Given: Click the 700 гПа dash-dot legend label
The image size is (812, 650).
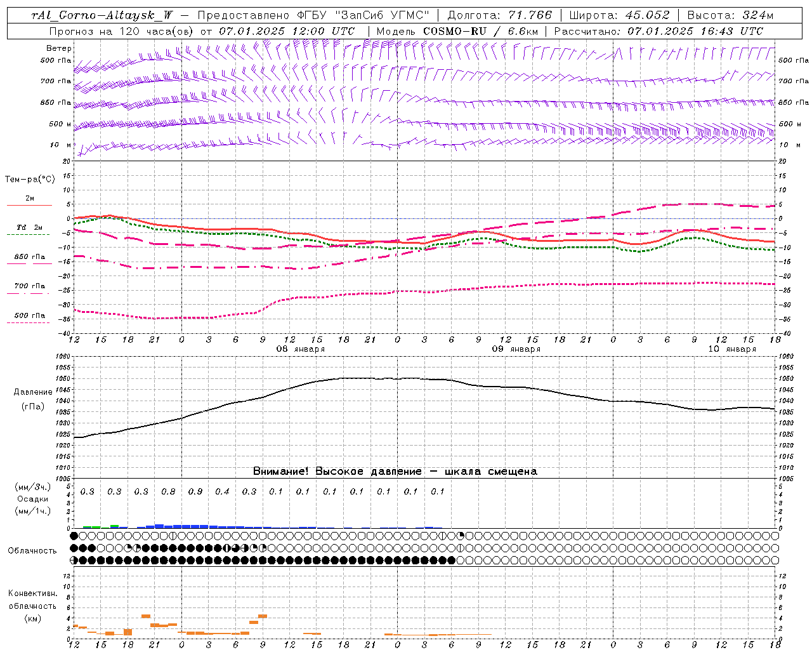Looking at the screenshot, I should point(30,286).
